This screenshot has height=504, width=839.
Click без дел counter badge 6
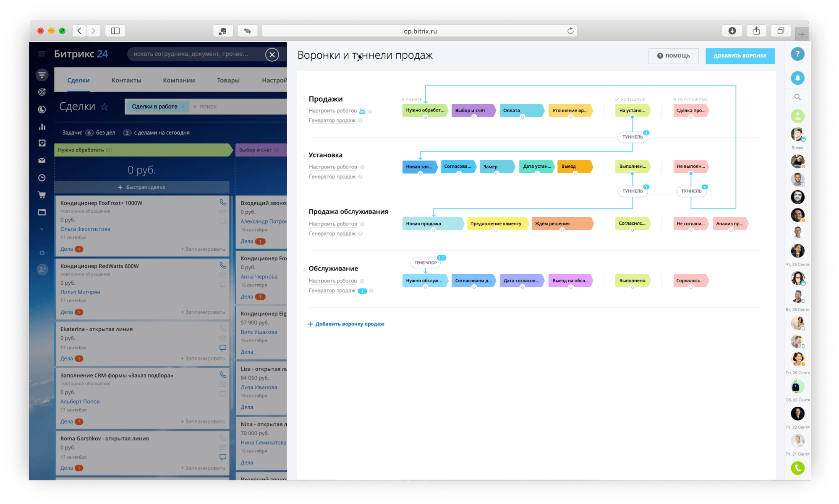point(89,133)
